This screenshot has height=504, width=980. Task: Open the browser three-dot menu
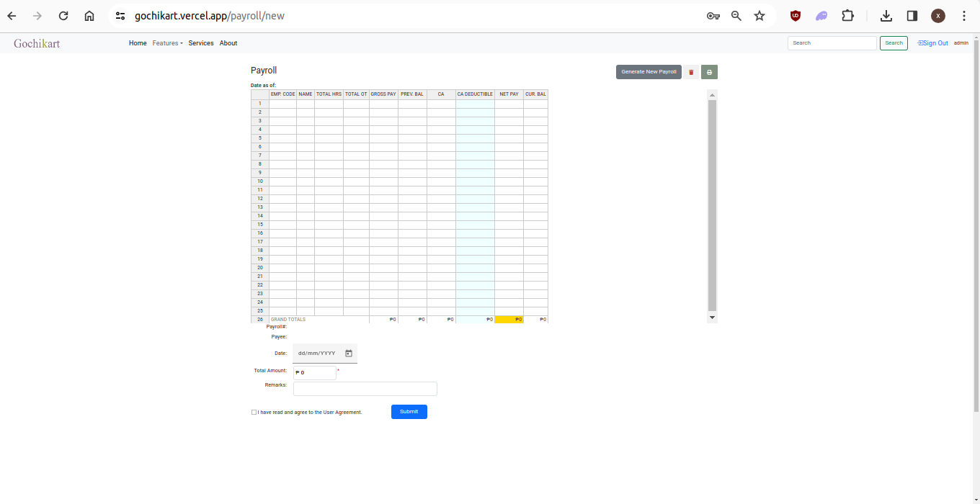[x=964, y=16]
